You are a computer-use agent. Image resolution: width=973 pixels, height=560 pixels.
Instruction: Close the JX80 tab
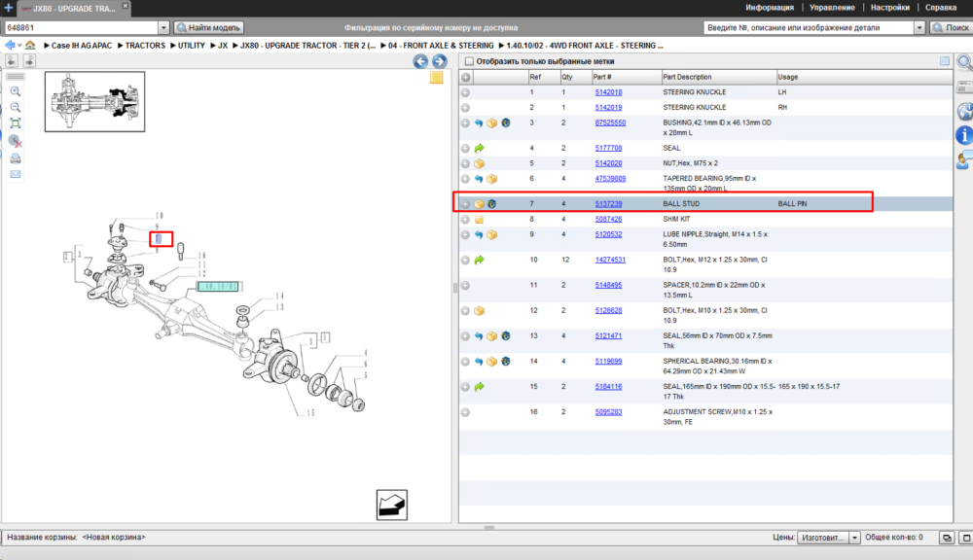(126, 6)
